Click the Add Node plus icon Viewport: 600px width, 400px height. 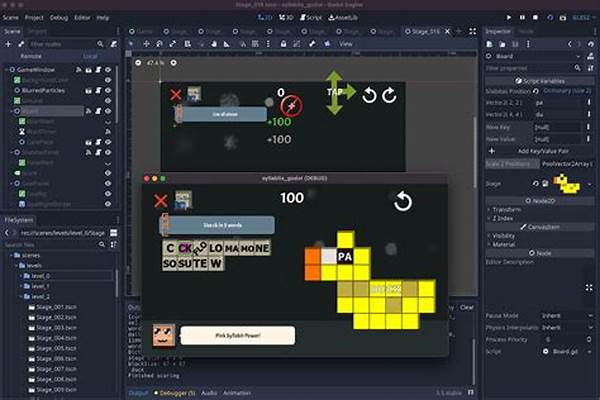(10, 44)
